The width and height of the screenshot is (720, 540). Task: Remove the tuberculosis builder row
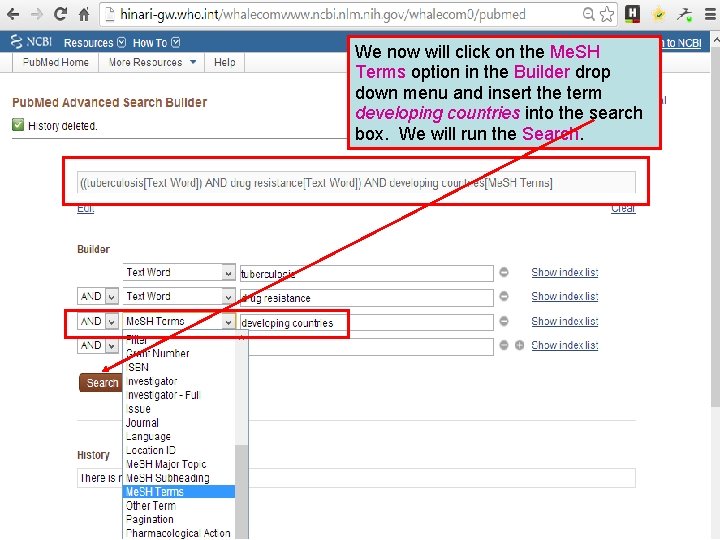coord(504,272)
